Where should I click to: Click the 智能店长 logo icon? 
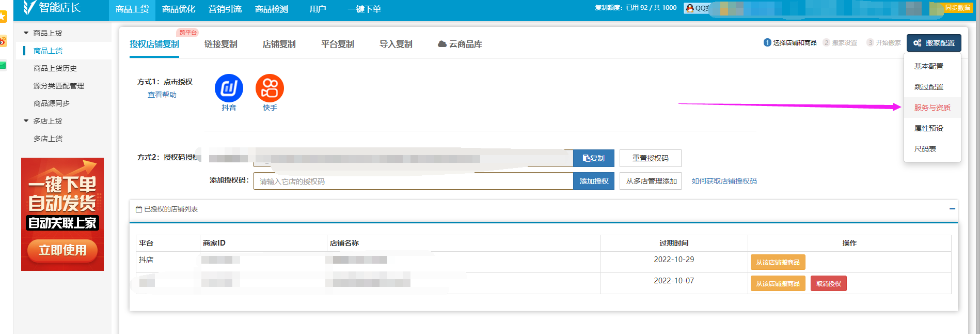click(x=29, y=7)
